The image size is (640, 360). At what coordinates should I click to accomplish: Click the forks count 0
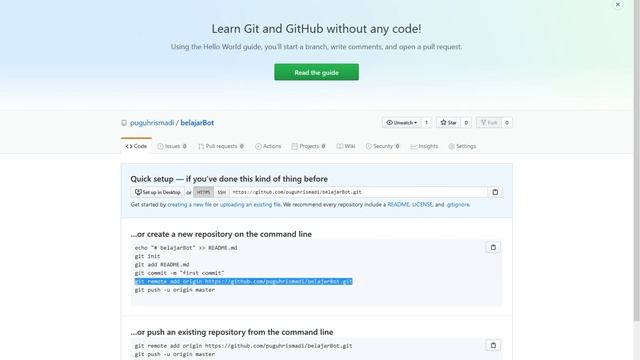(507, 122)
